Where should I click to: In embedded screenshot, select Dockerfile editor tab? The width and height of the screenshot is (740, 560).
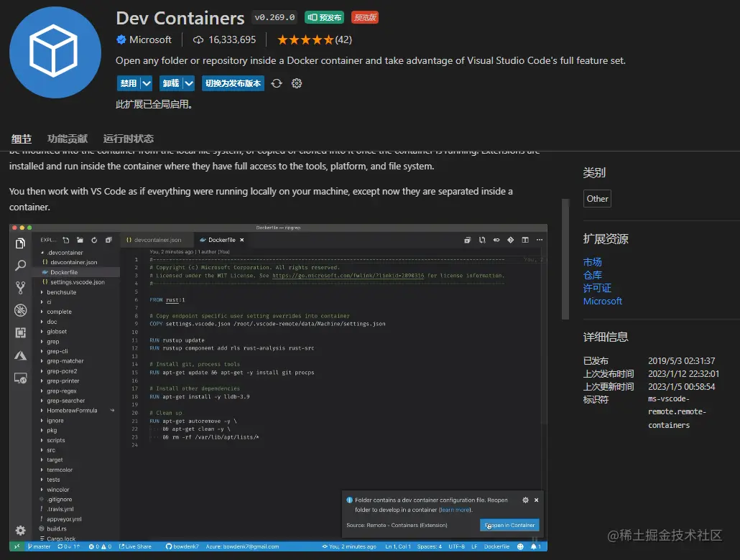pyautogui.click(x=222, y=240)
